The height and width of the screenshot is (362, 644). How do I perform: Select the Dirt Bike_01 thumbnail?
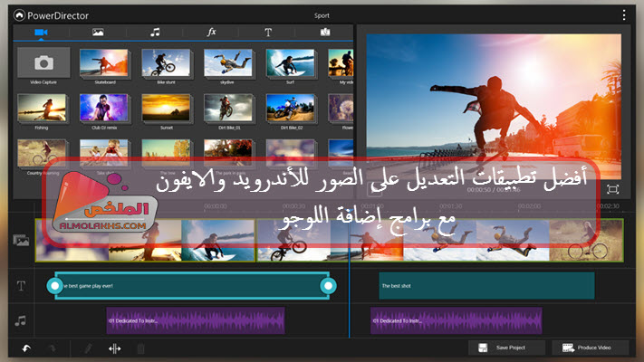pos(228,108)
